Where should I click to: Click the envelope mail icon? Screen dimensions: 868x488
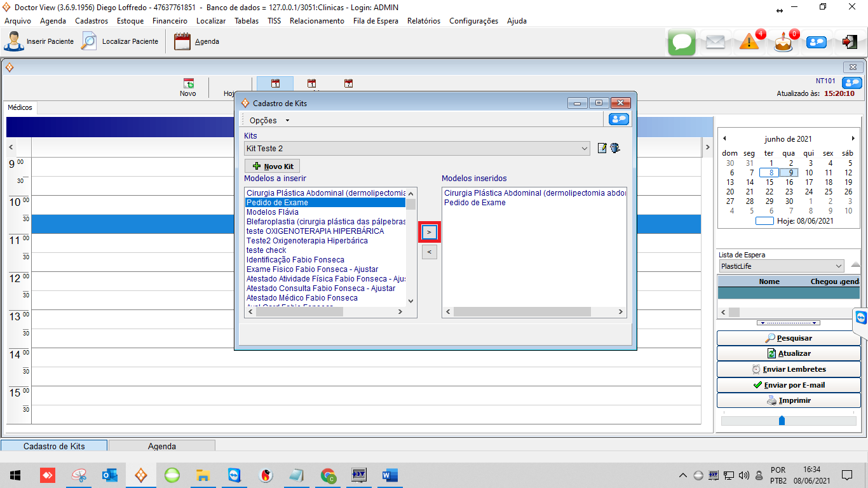(715, 43)
